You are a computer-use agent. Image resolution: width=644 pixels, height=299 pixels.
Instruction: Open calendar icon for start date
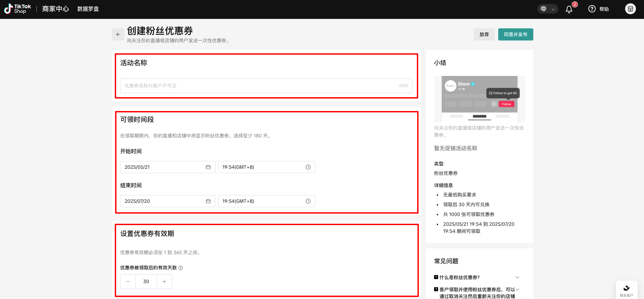tap(208, 167)
